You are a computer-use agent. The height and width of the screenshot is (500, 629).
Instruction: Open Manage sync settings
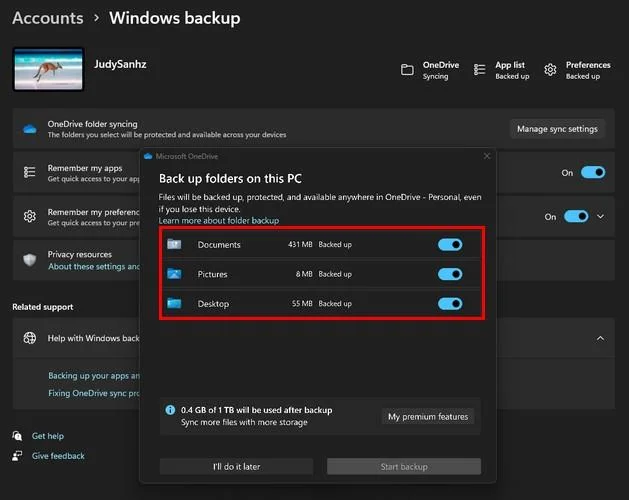(557, 129)
